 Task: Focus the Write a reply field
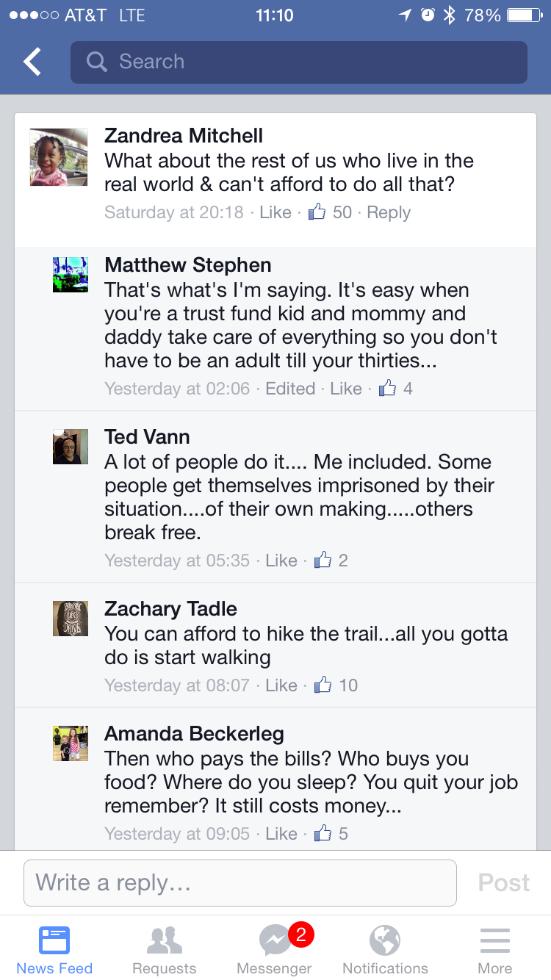point(240,882)
